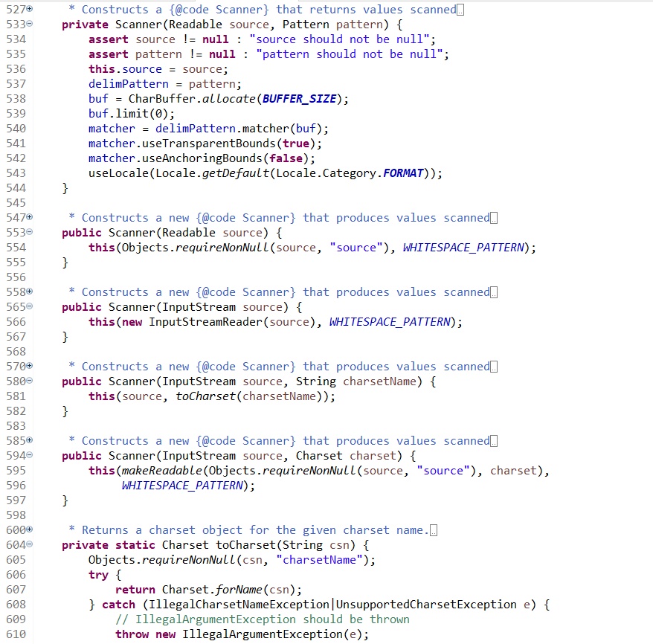This screenshot has width=653, height=644.
Task: Click the forName method call
Action: tap(239, 590)
